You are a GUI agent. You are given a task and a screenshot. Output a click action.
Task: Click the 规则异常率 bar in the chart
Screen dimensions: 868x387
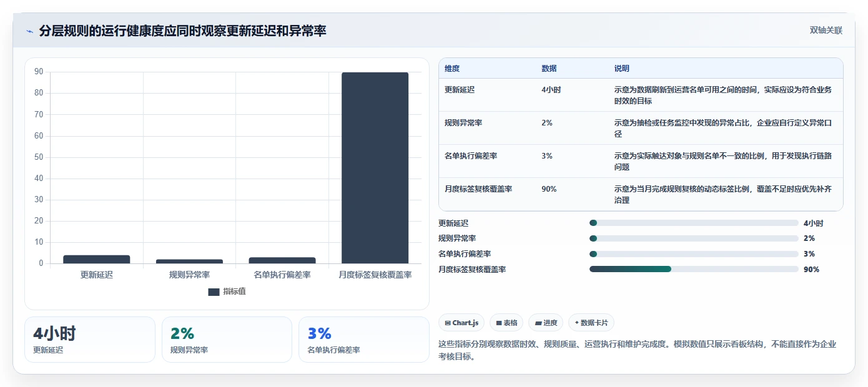pos(189,261)
